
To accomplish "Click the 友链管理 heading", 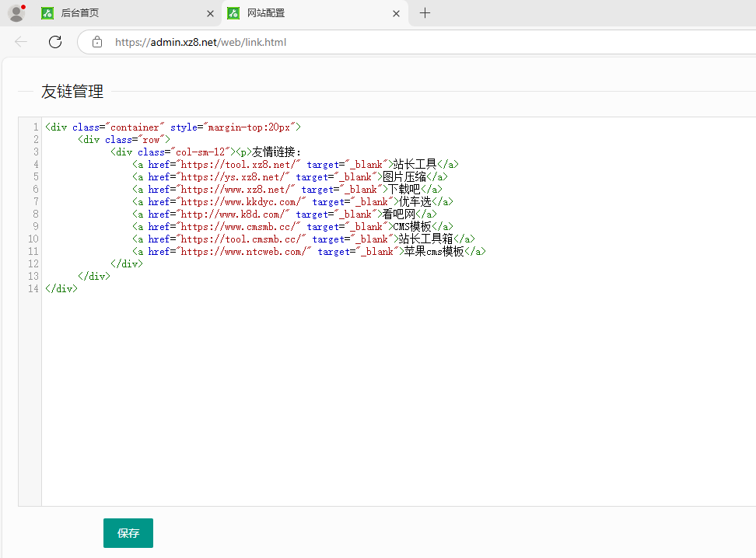I will tap(72, 91).
